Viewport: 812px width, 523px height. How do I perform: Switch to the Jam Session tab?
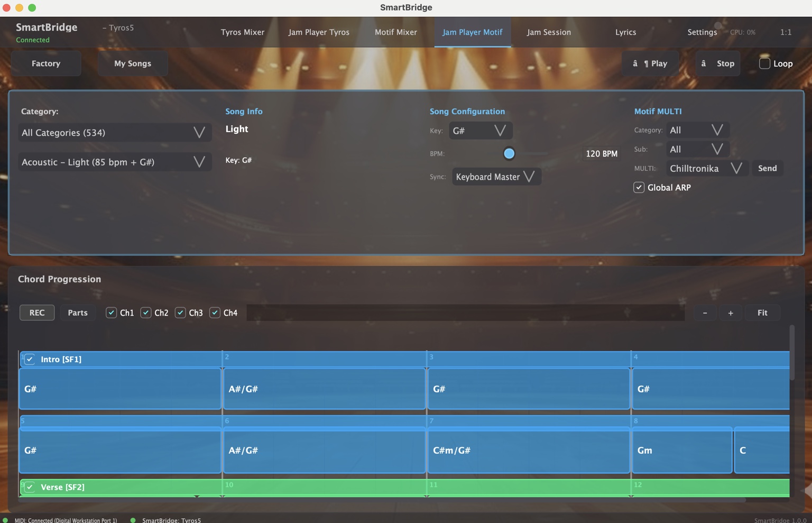tap(548, 32)
